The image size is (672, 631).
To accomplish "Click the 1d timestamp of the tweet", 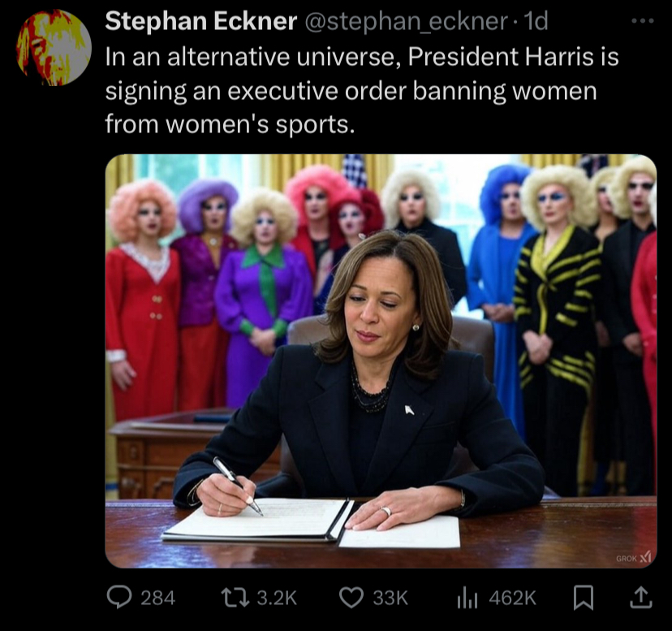I will pyautogui.click(x=536, y=20).
